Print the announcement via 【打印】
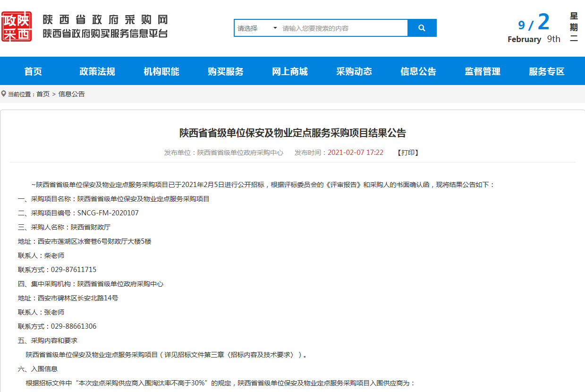The width and height of the screenshot is (585, 392). click(x=408, y=153)
